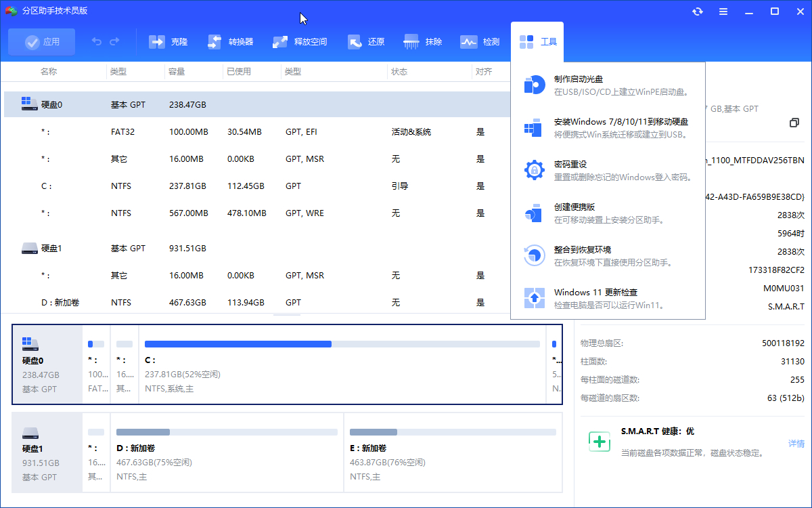This screenshot has width=812, height=508.
Task: Open the 详情 details link
Action: coord(796,444)
